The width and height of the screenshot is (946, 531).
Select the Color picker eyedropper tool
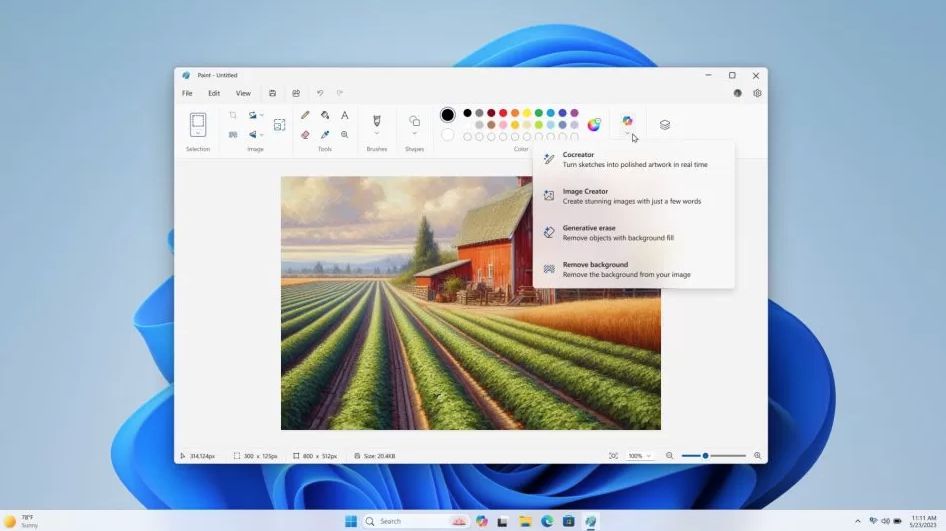[325, 135]
